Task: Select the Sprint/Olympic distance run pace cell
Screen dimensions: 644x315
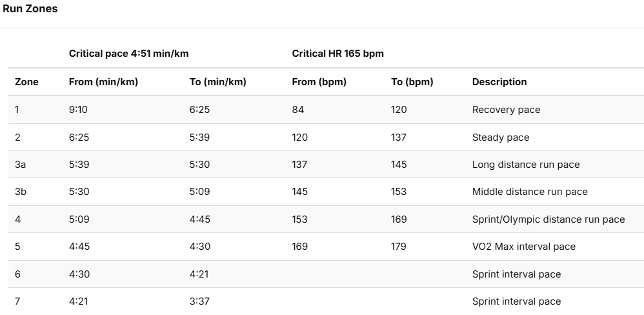Action: [548, 219]
